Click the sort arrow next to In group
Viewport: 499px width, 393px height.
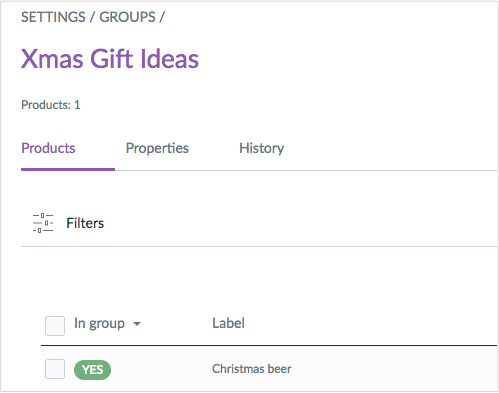(137, 324)
